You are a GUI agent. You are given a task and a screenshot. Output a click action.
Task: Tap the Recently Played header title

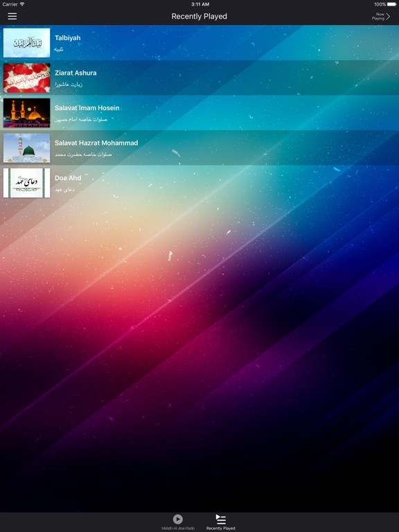click(199, 17)
